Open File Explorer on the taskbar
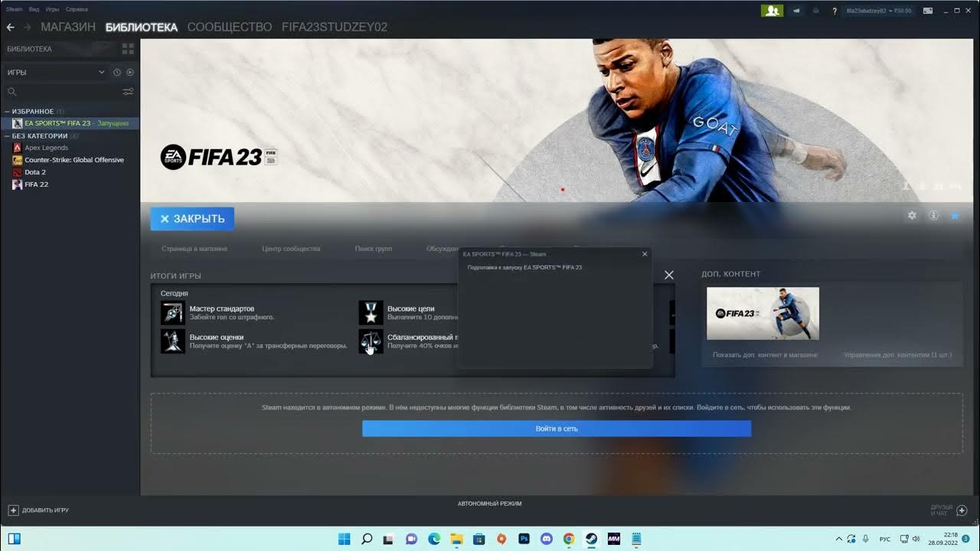The height and width of the screenshot is (551, 980). [456, 539]
